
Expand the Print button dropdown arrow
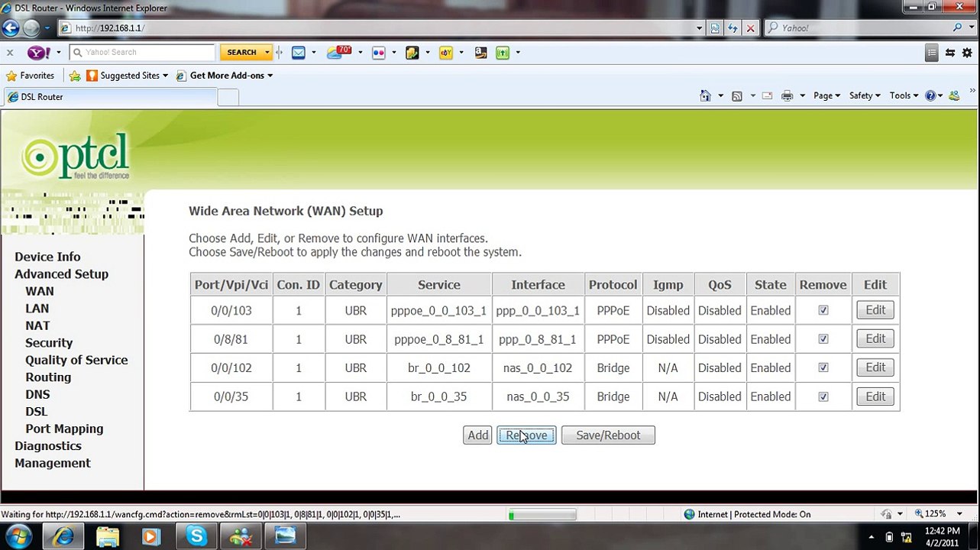point(802,96)
